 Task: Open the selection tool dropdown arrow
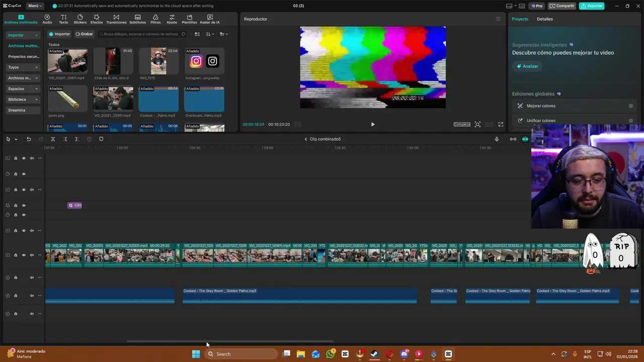16,139
